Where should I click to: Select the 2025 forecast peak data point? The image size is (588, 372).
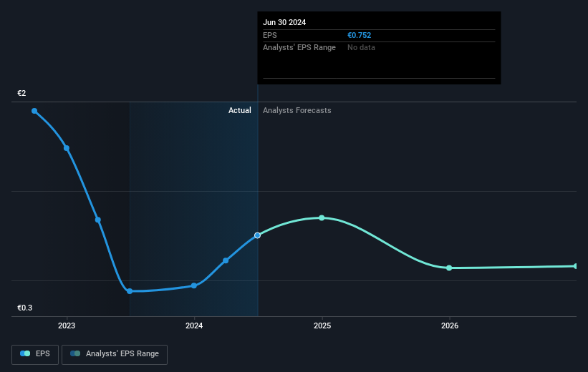(322, 217)
